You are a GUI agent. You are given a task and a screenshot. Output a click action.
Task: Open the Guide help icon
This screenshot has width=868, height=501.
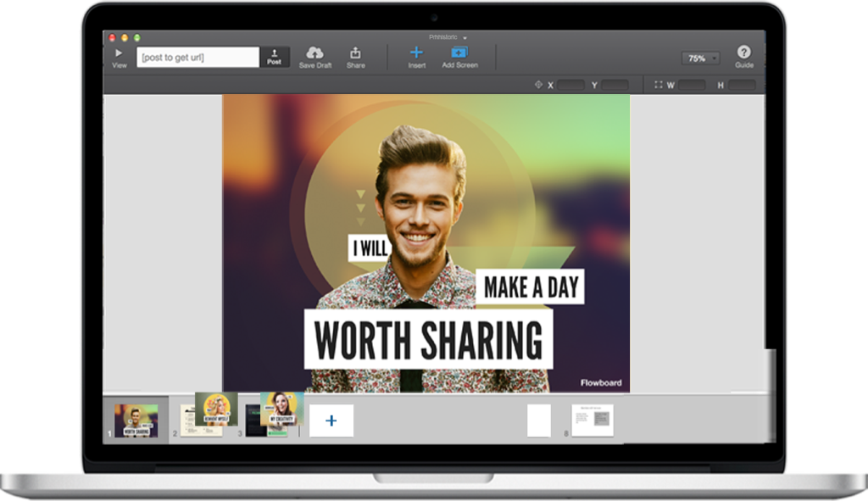pyautogui.click(x=743, y=53)
